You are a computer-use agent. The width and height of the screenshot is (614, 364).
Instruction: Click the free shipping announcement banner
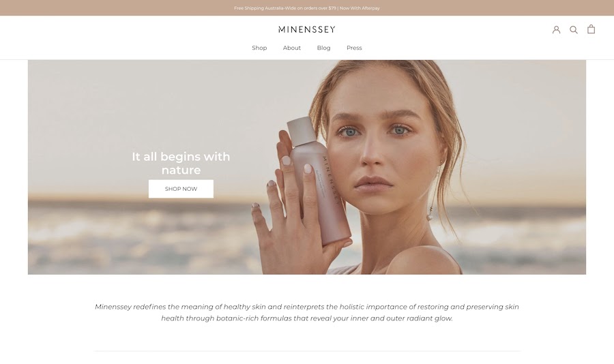[x=307, y=7]
